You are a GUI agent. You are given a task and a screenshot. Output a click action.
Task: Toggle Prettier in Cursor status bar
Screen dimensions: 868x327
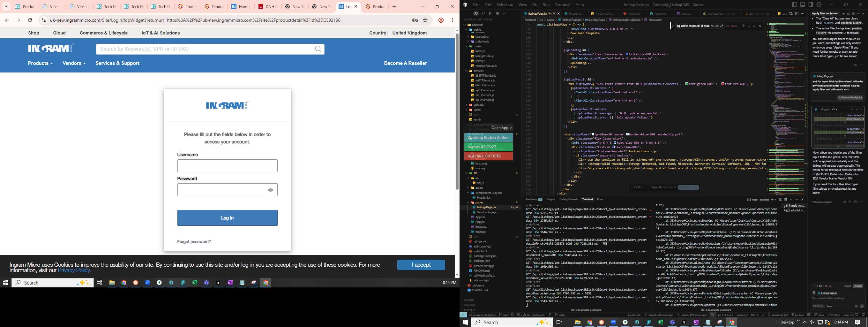click(x=833, y=315)
